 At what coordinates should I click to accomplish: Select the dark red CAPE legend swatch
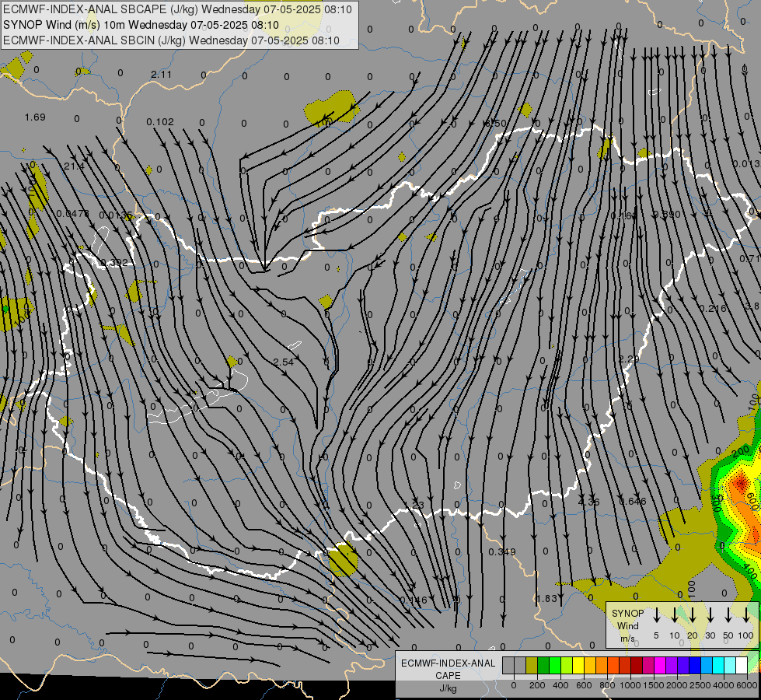(x=637, y=665)
